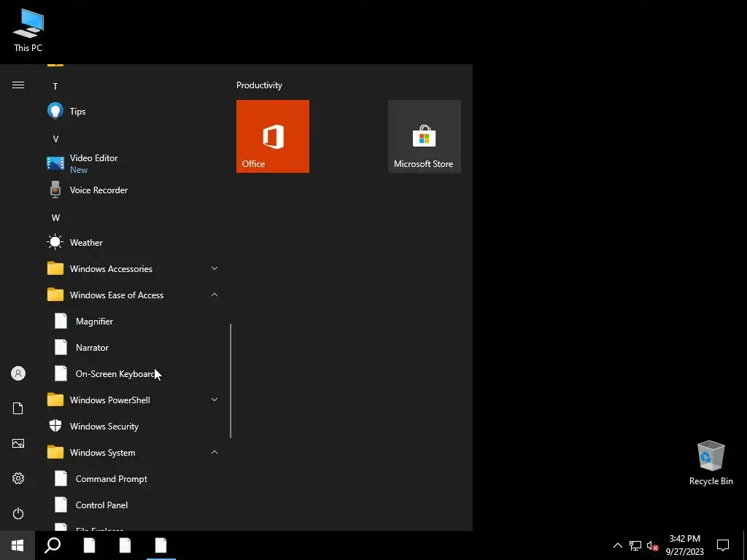Click the active third file icon on taskbar

point(161,545)
